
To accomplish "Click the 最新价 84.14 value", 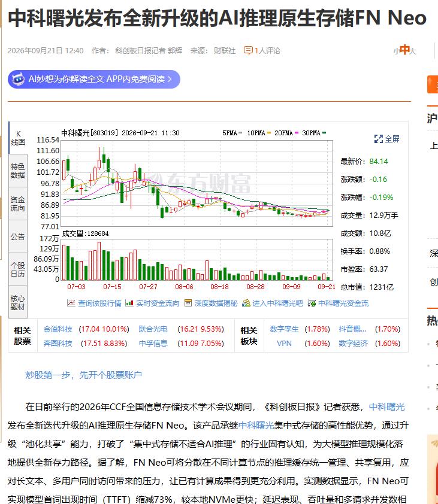I will (x=379, y=162).
